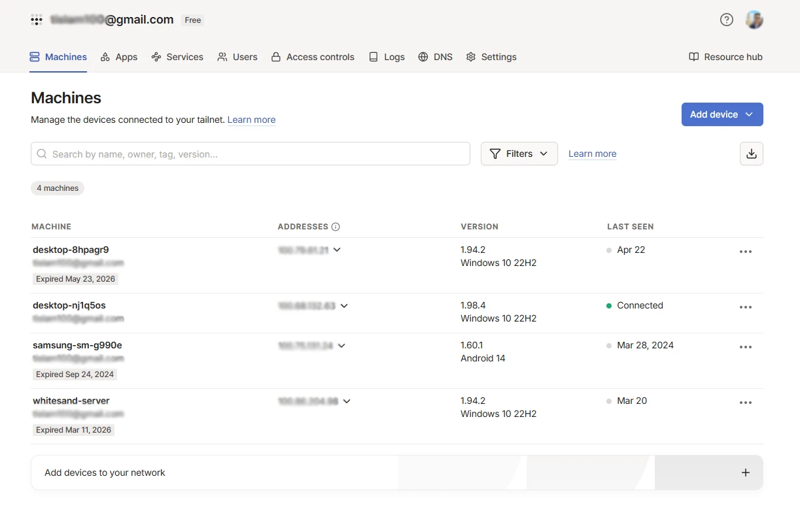
Task: Download machines list via export icon
Action: tap(752, 154)
